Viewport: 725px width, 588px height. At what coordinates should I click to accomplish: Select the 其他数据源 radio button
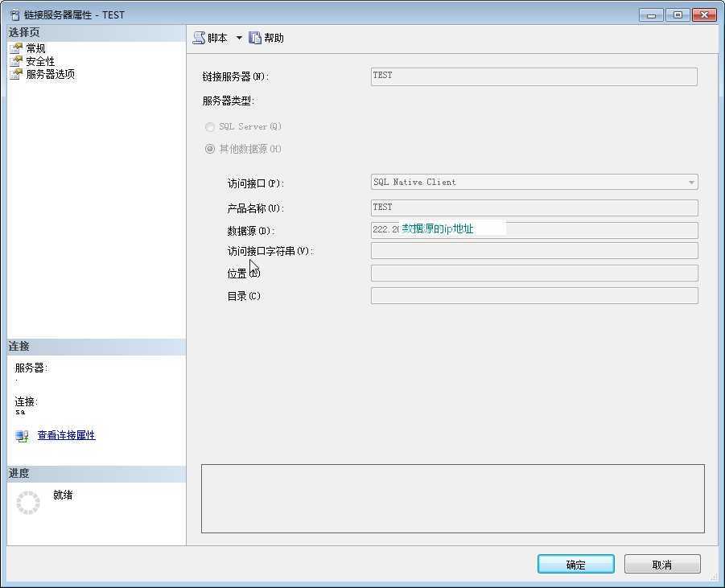tap(210, 149)
